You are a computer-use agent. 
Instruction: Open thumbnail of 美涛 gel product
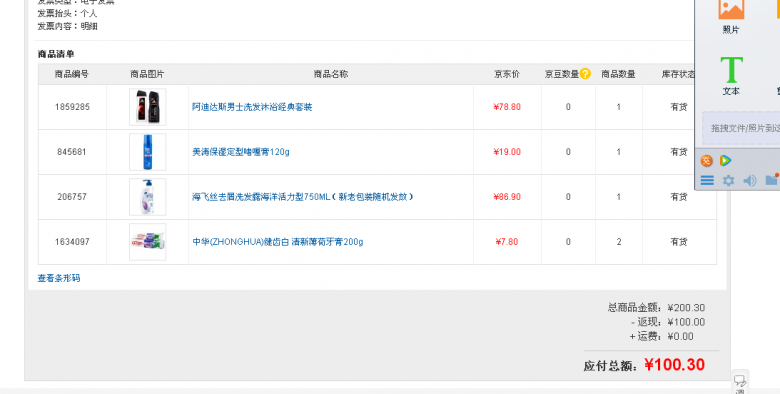tap(148, 152)
